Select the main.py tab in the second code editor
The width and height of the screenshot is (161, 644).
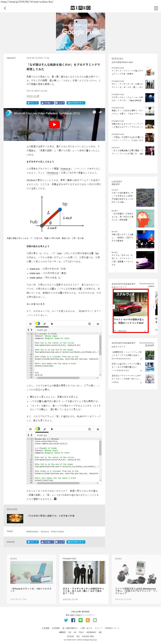click(x=42, y=435)
